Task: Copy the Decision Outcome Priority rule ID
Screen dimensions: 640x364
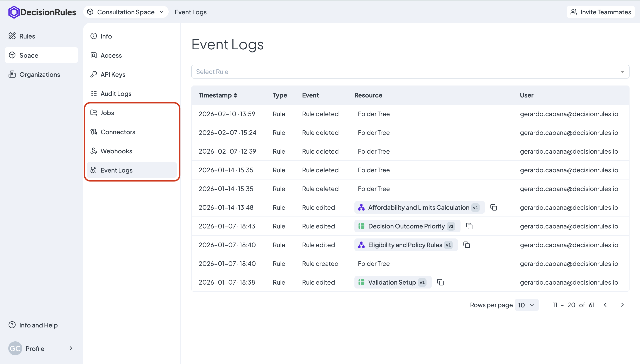Action: click(x=469, y=226)
